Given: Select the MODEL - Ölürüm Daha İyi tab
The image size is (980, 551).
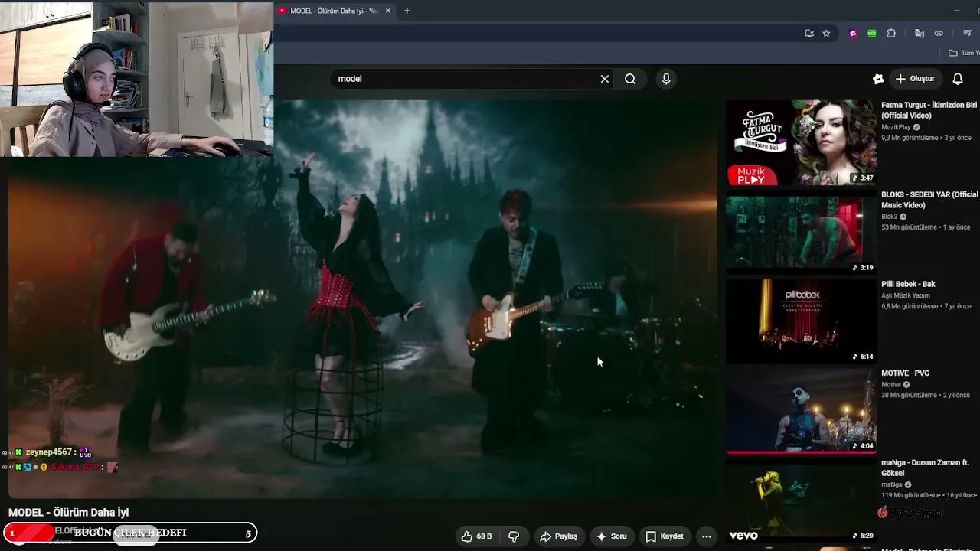Looking at the screenshot, I should click(334, 11).
